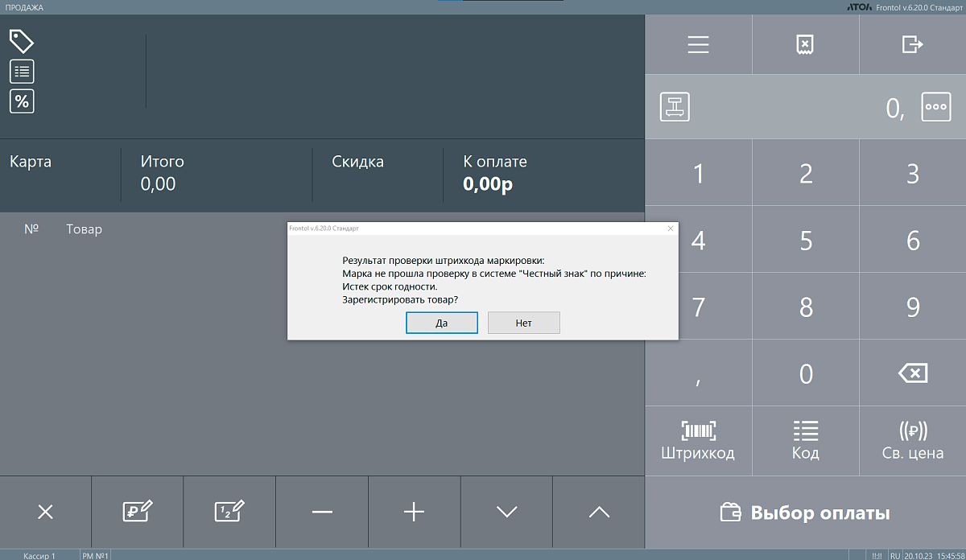Open the hamburger main menu
The width and height of the screenshot is (966, 560).
698,45
